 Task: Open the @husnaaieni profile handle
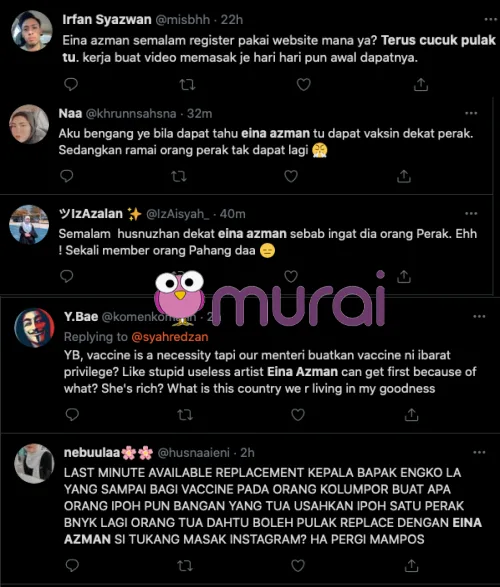[193, 453]
